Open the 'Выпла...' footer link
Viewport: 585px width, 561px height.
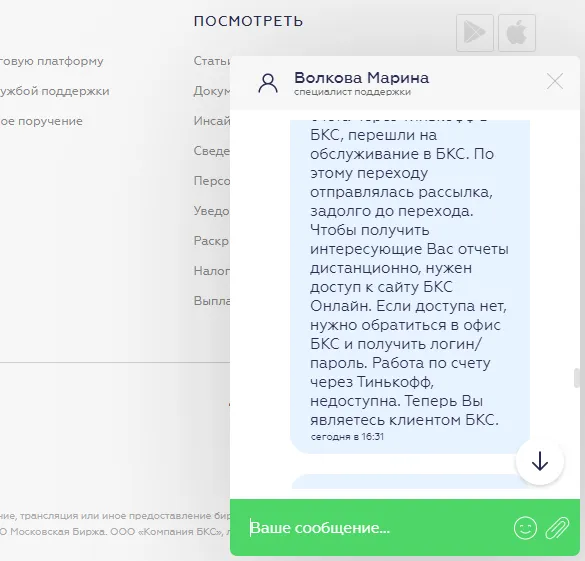pos(212,301)
